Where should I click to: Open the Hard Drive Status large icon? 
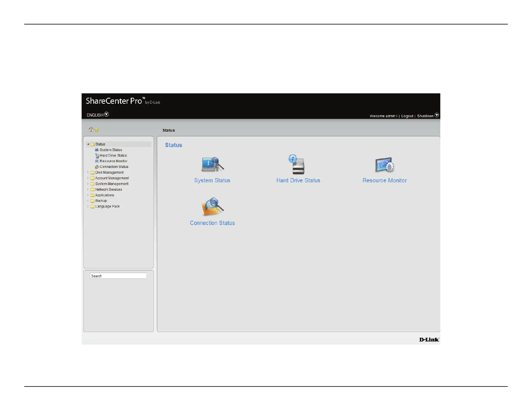pyautogui.click(x=298, y=165)
